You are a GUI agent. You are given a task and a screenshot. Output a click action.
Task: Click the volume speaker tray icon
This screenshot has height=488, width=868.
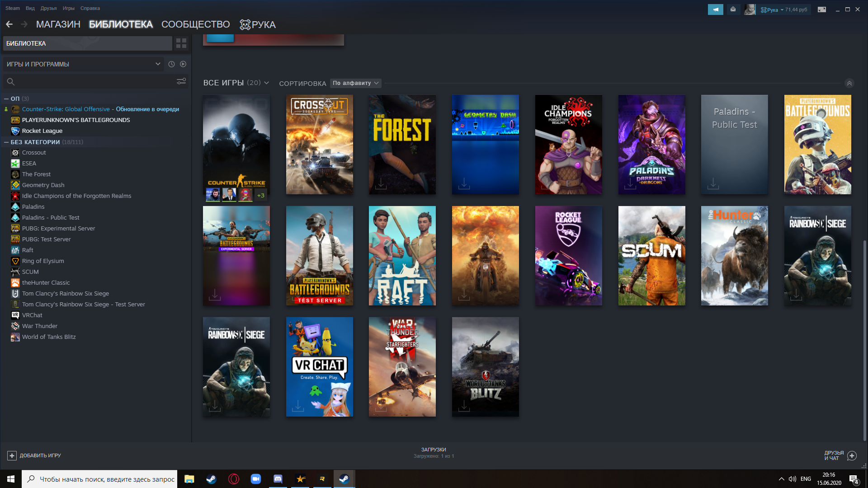coord(792,479)
